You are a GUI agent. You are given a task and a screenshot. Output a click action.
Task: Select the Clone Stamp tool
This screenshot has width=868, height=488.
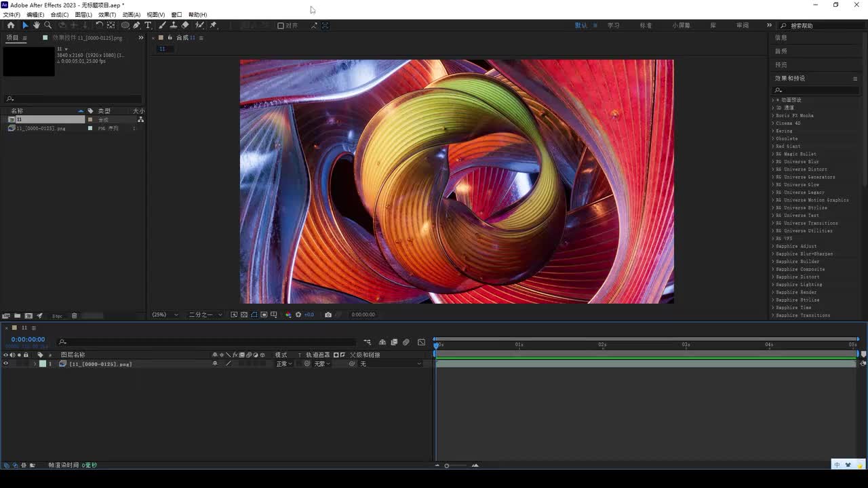tap(174, 25)
